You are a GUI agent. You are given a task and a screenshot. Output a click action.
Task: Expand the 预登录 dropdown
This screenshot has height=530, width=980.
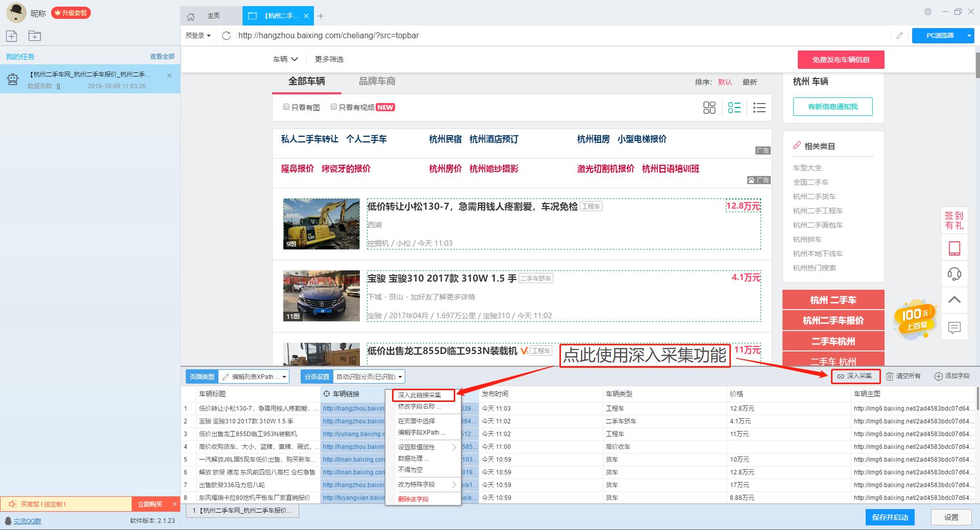198,36
